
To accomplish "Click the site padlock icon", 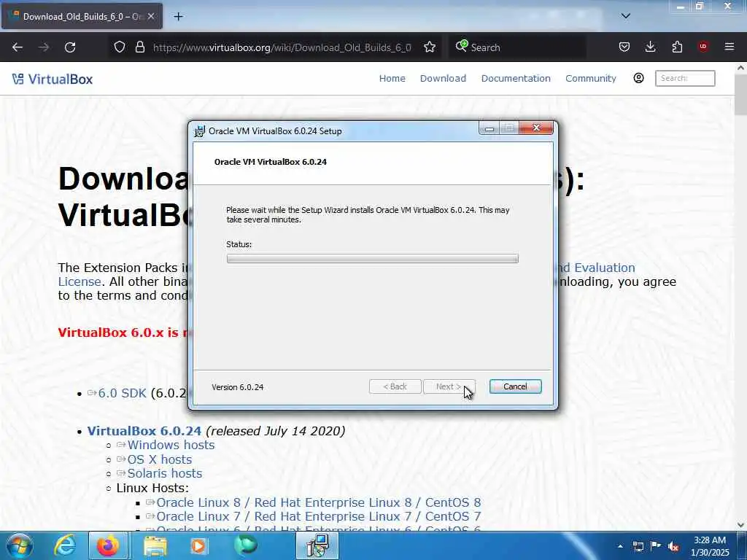I will click(x=139, y=47).
